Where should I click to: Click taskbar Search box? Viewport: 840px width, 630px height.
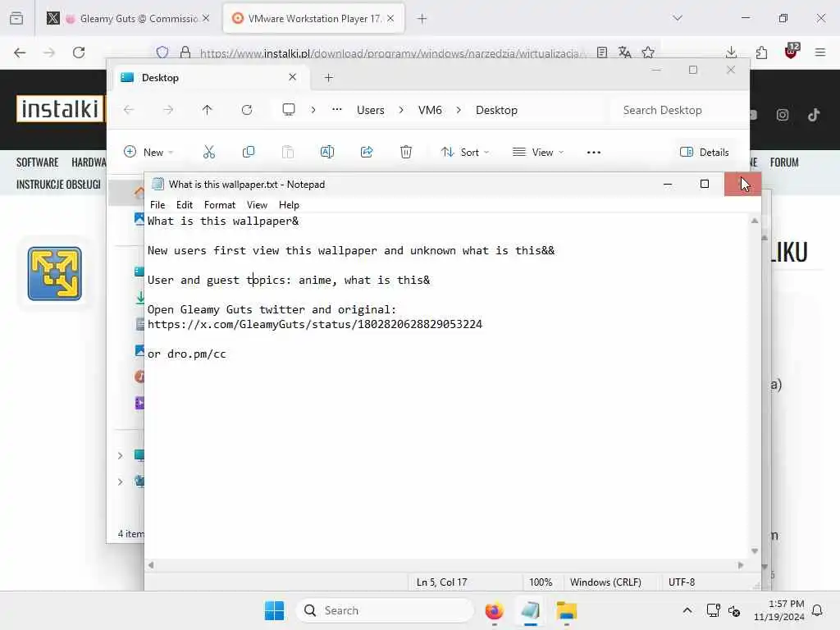(385, 610)
